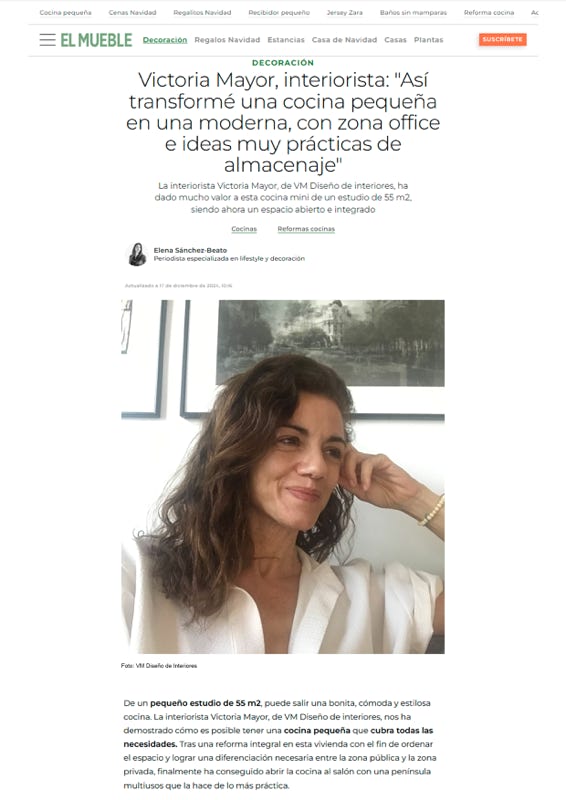Click the Cocinas tag link

(x=244, y=229)
